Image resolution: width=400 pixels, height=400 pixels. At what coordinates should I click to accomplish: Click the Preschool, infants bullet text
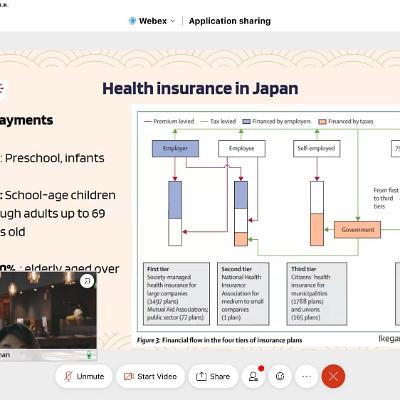(54, 158)
